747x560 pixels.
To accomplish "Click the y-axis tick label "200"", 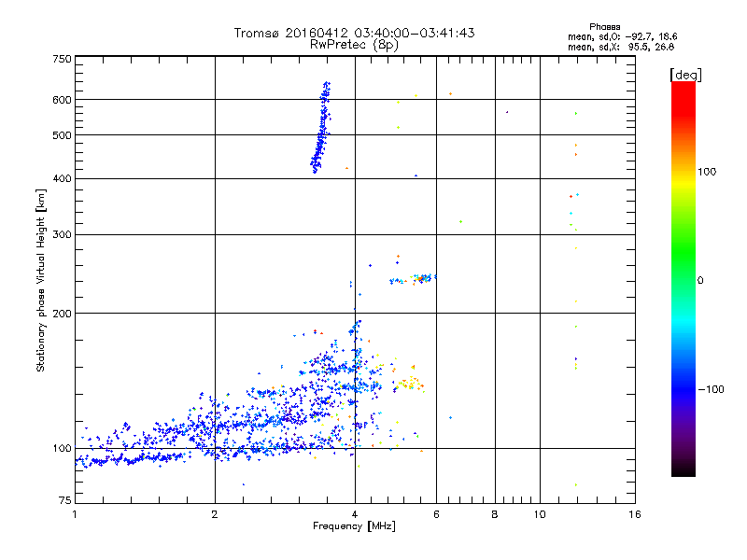I will pyautogui.click(x=62, y=314).
